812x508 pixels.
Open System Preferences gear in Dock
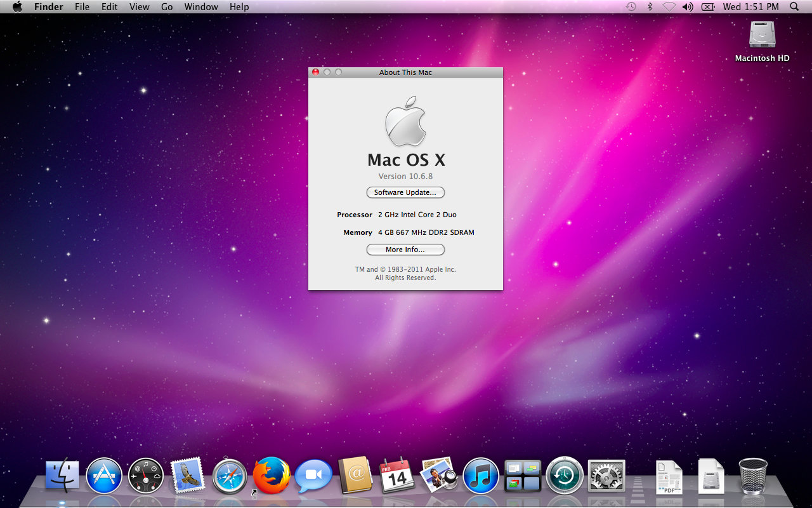pos(606,476)
